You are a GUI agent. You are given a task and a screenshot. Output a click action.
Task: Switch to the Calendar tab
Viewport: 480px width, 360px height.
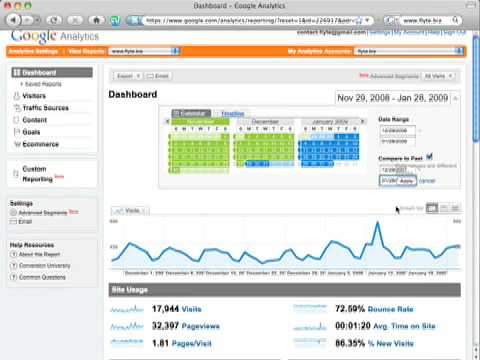pos(191,113)
